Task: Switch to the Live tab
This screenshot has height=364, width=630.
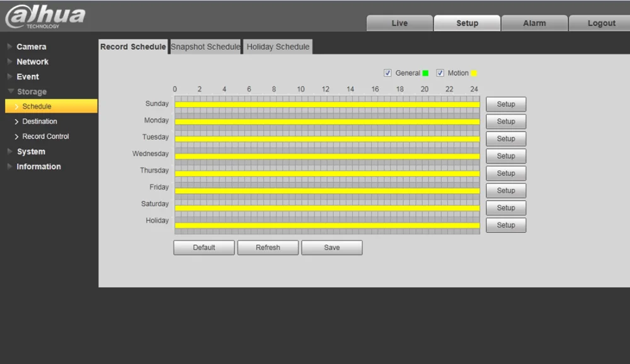Action: (399, 23)
